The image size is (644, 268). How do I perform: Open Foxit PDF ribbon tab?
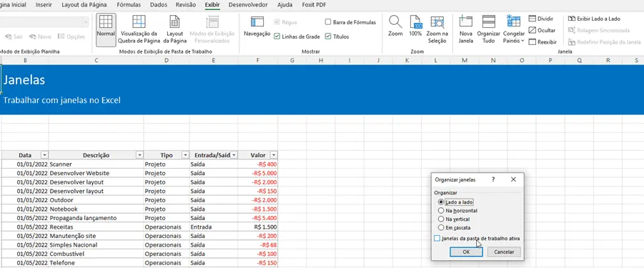[314, 5]
